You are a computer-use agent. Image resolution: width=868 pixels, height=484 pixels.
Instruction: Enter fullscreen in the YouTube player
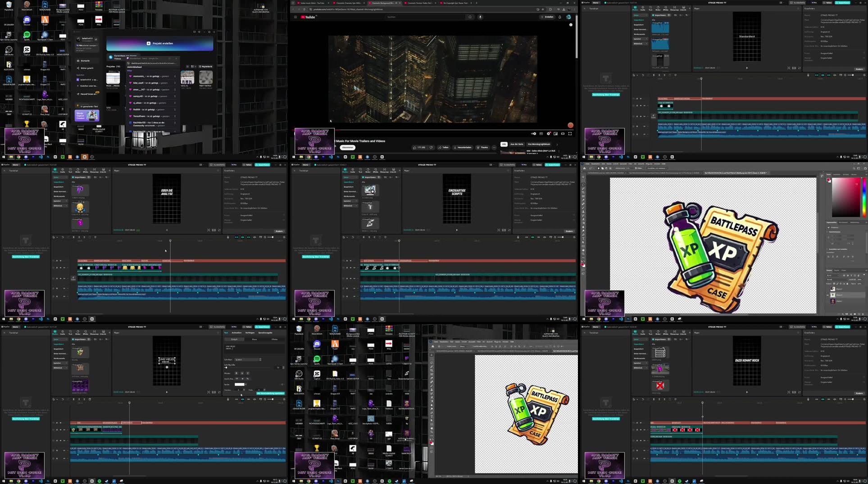coord(570,134)
